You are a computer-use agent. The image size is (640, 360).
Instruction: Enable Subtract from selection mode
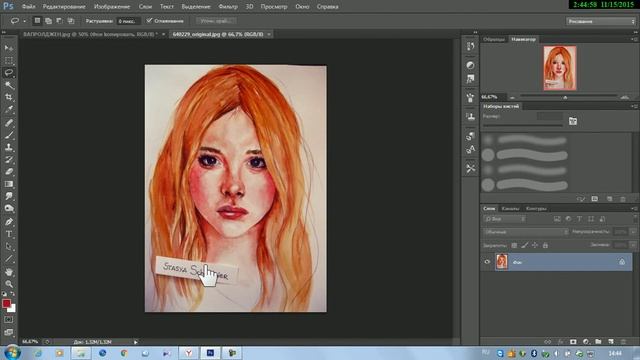[x=59, y=20]
